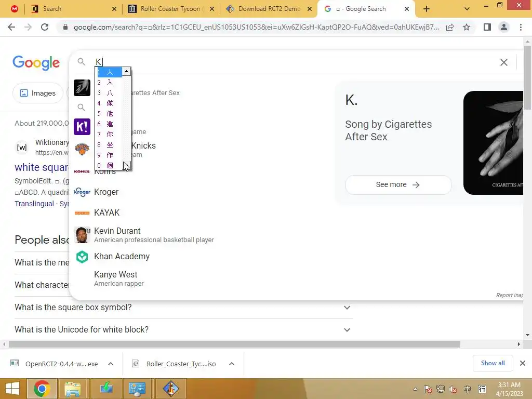Open OpenRCT2 exe download options chevron

pos(111,364)
